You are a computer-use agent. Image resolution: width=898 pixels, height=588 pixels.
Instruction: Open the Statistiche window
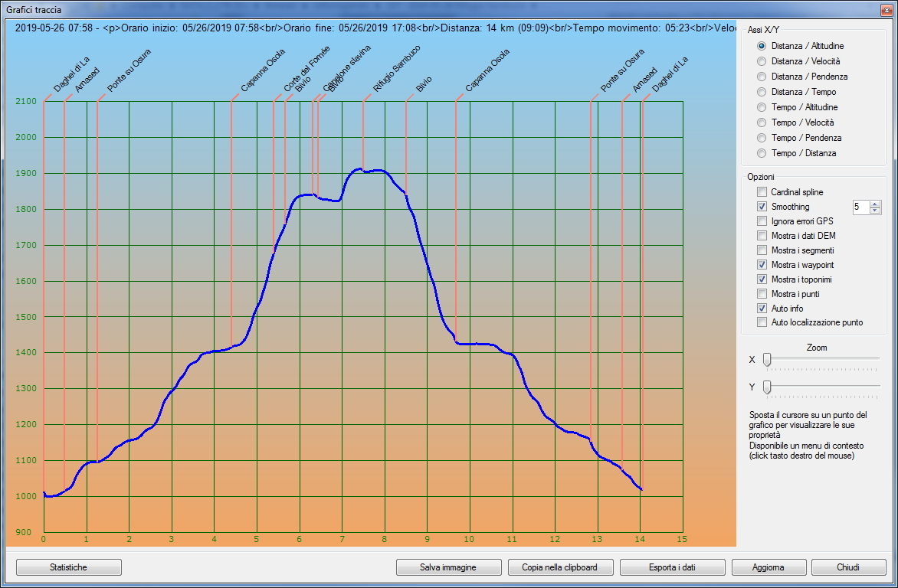(69, 567)
